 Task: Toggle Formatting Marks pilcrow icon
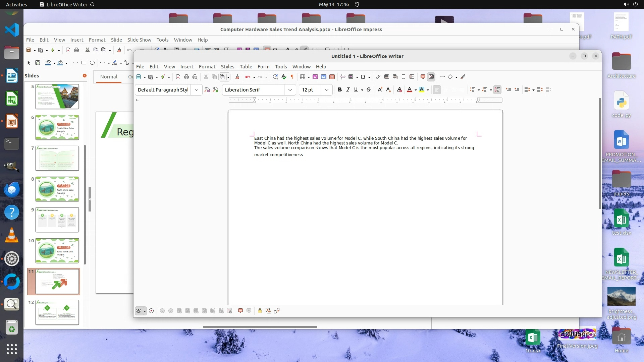tap(292, 77)
